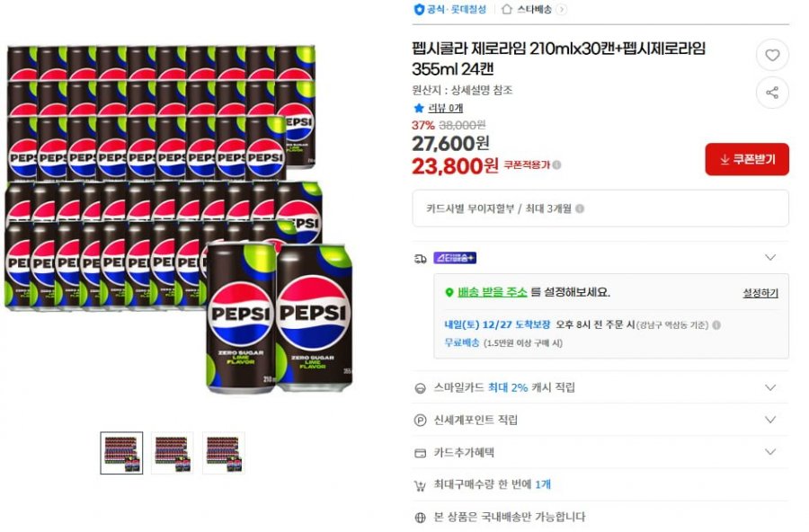Click the green location pin icon
The image size is (809, 532).
[449, 293]
